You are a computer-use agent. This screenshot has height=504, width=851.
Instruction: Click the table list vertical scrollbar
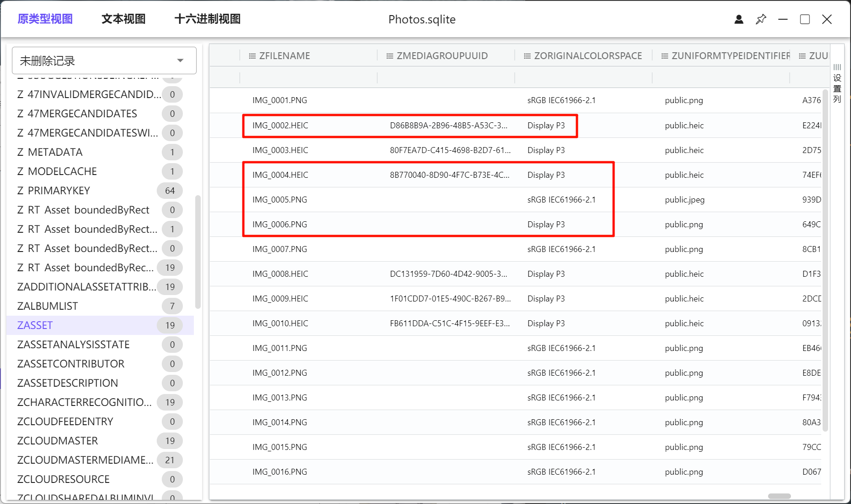[198, 252]
